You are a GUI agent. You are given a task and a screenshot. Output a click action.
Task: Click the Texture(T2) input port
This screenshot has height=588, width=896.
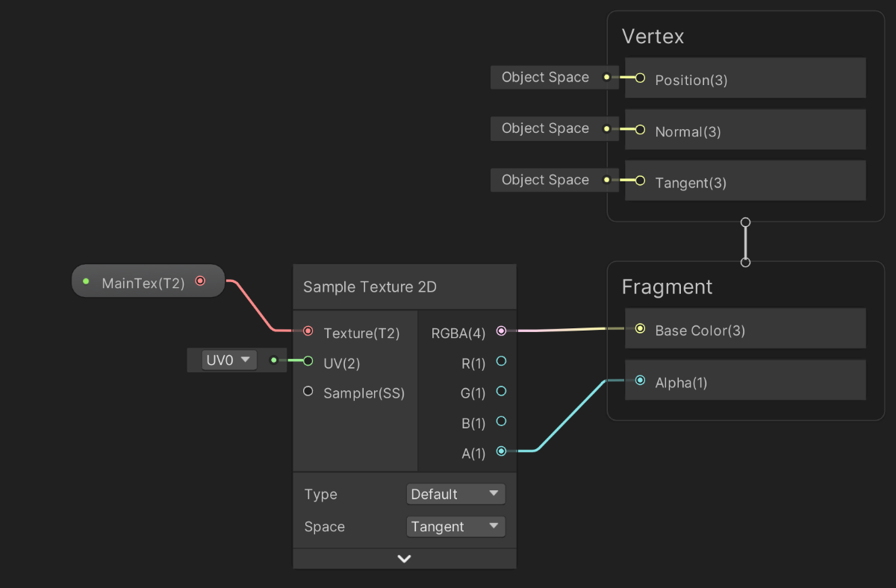308,331
